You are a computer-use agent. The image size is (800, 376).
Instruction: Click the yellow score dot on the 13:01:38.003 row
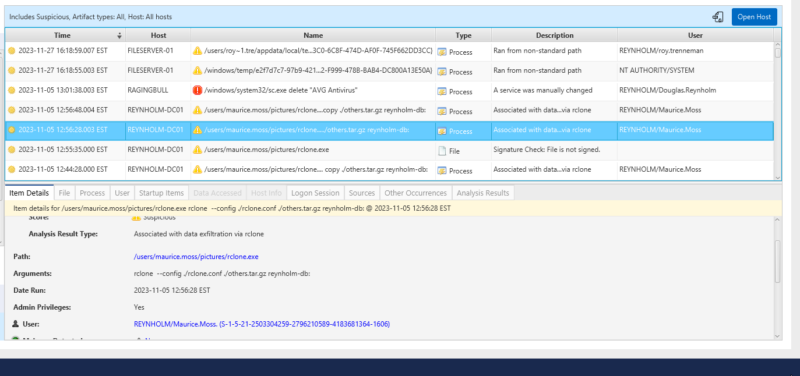point(12,90)
